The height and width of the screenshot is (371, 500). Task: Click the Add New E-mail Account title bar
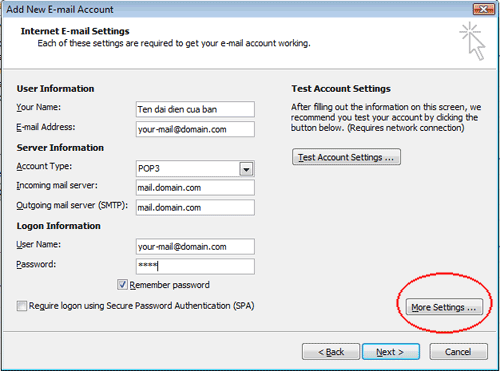[x=233, y=9]
